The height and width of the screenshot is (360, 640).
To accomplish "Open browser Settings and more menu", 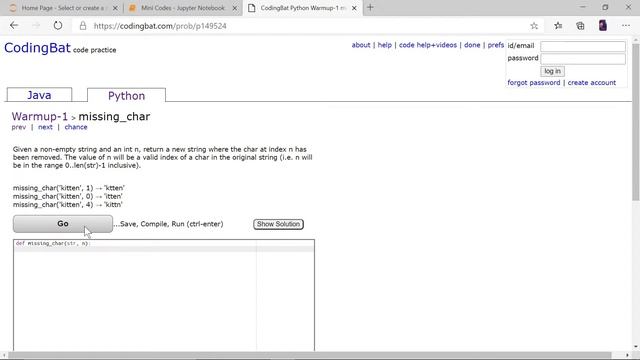I will pyautogui.click(x=626, y=26).
